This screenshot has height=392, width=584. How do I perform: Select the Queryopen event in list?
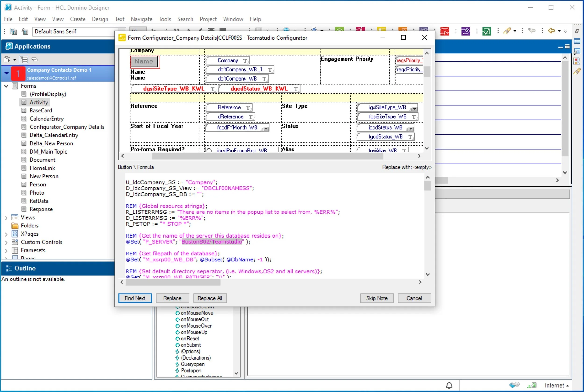click(x=192, y=364)
